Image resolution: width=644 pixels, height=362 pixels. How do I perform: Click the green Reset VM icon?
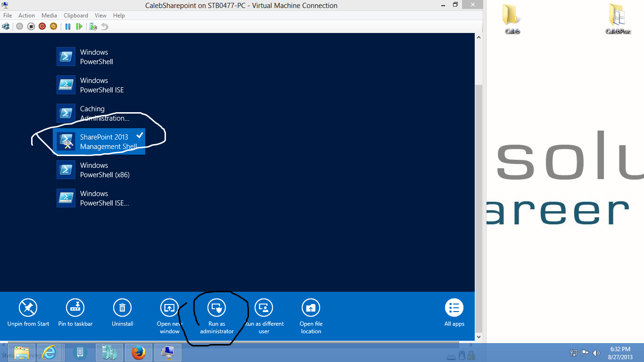(x=79, y=26)
